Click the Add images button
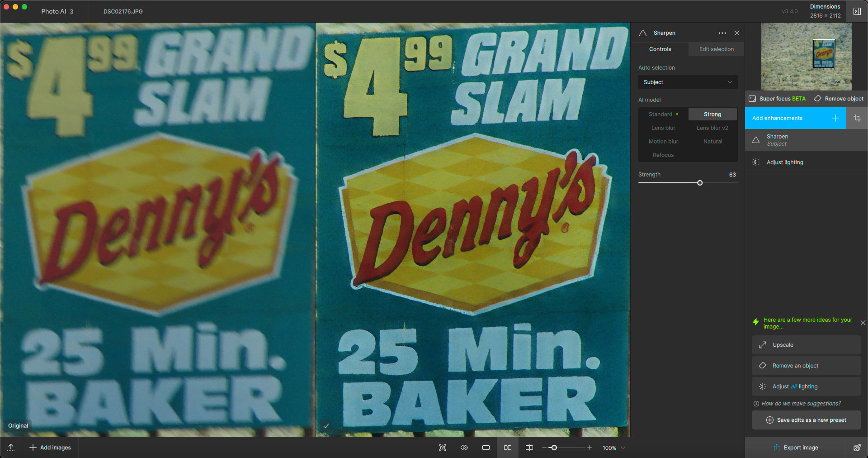868x458 pixels. tap(50, 448)
